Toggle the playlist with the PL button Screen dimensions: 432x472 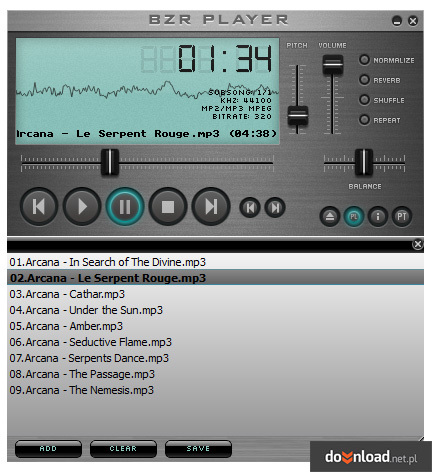pyautogui.click(x=354, y=217)
